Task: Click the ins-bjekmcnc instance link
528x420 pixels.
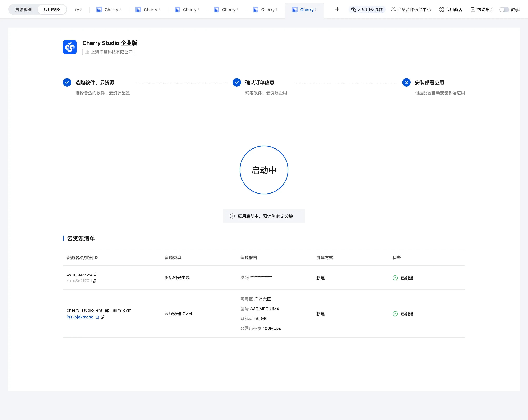Action: [x=80, y=317]
